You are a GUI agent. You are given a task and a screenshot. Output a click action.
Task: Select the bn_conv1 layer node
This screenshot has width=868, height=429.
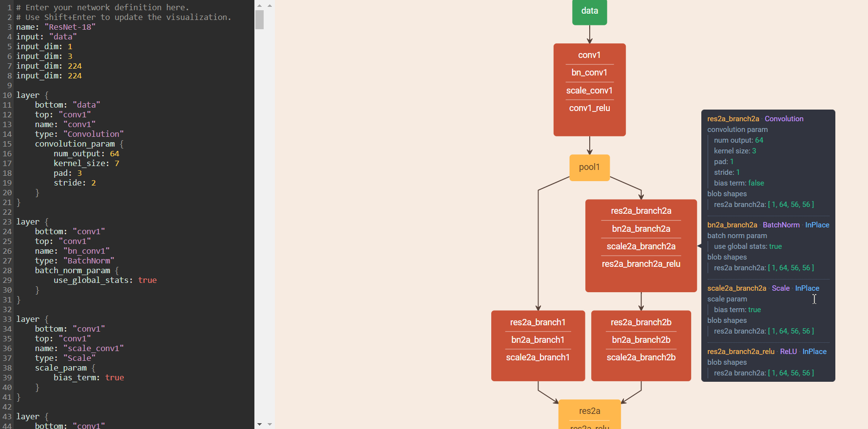[x=589, y=73]
